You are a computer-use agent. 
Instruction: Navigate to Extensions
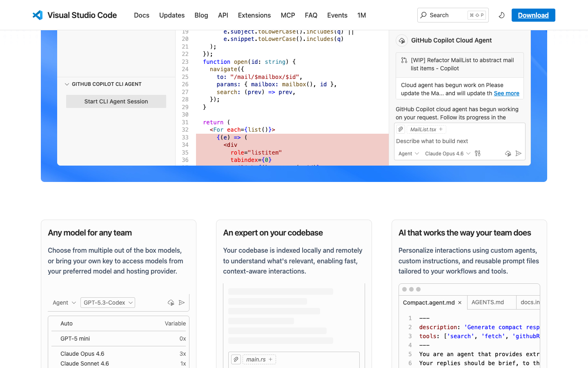(x=254, y=15)
